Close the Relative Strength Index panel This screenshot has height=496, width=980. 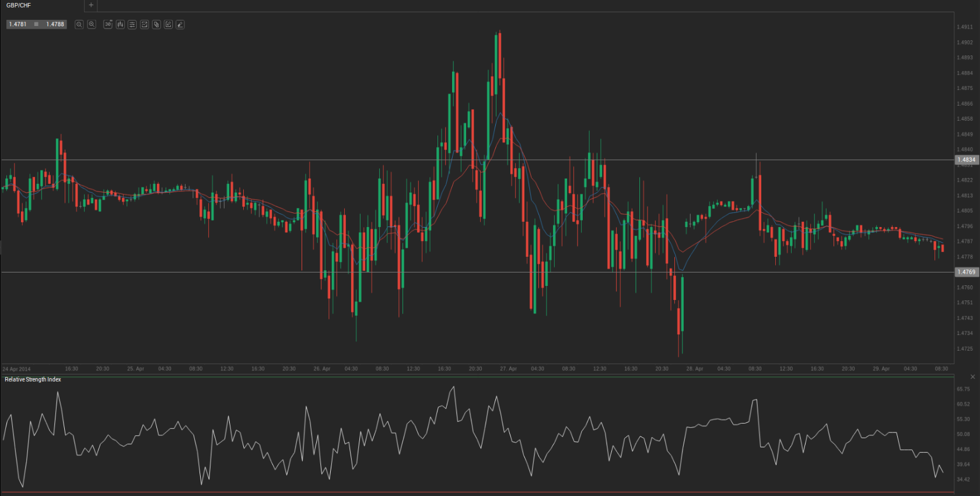(x=972, y=377)
